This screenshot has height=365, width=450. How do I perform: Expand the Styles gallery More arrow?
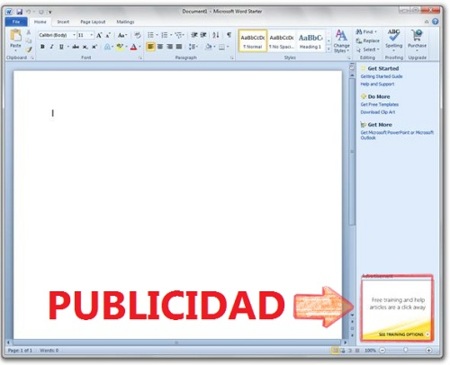coord(328,49)
